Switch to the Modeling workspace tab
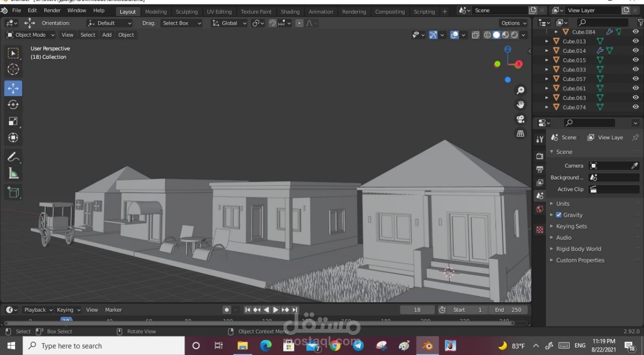 tap(155, 12)
